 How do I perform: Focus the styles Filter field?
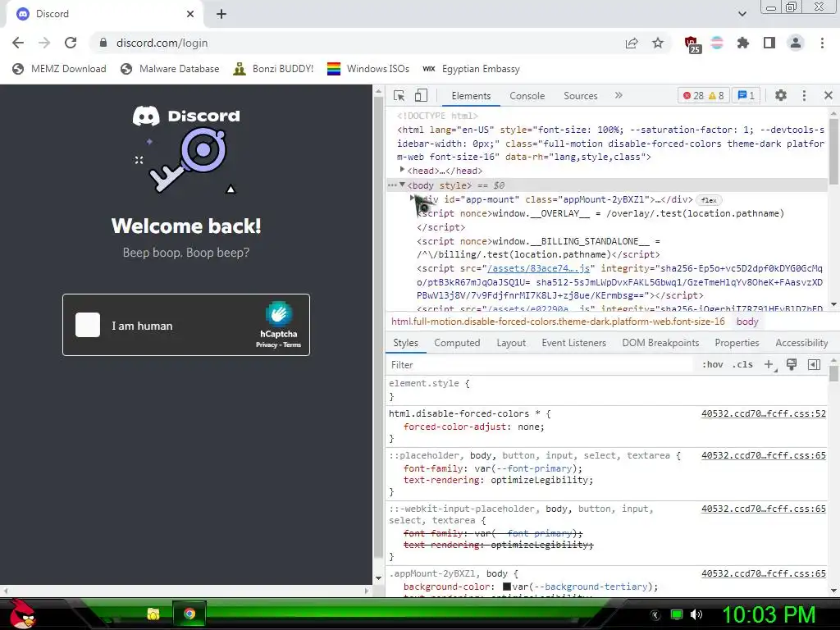coord(541,365)
